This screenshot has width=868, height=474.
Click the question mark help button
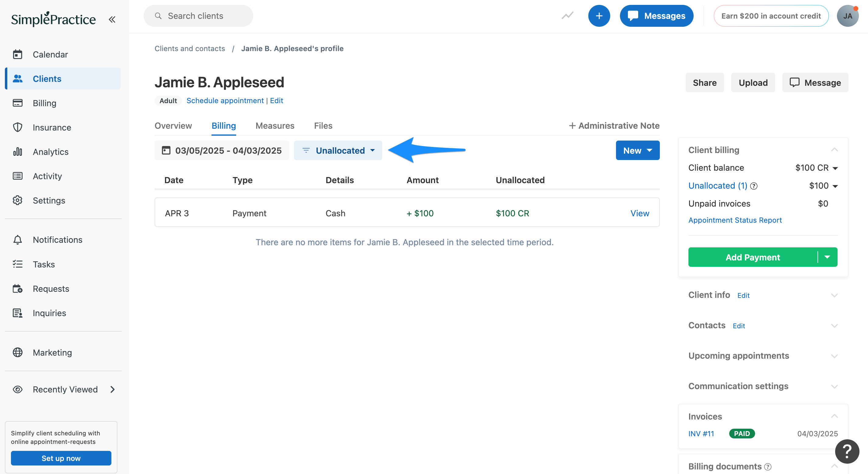click(847, 451)
